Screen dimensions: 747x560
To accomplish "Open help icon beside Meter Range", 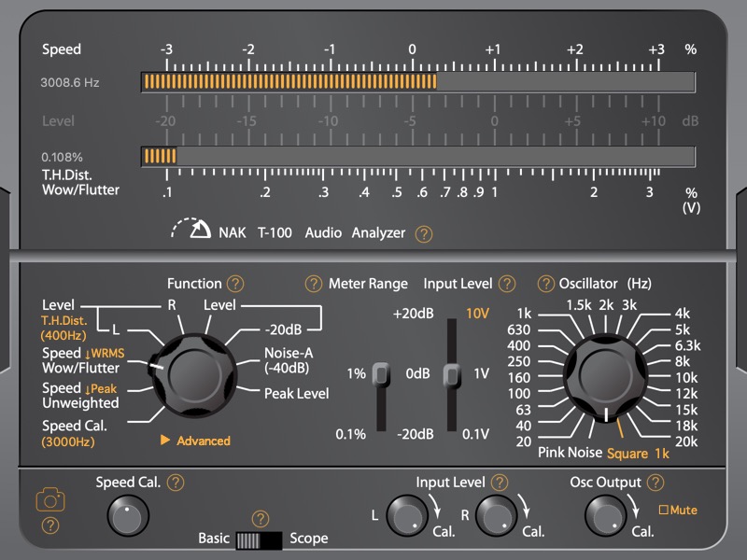I will [313, 284].
